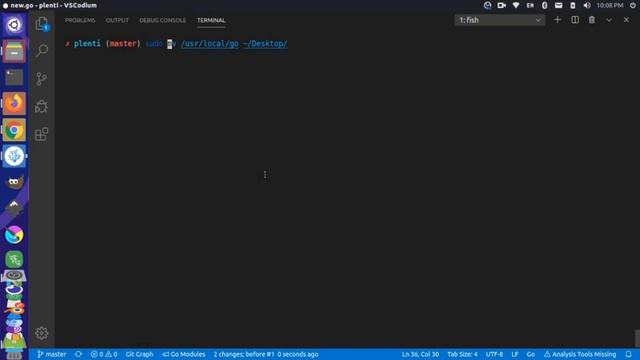Image resolution: width=640 pixels, height=360 pixels.
Task: Click 'Ln 36, Col 30' cursor position
Action: [420, 354]
